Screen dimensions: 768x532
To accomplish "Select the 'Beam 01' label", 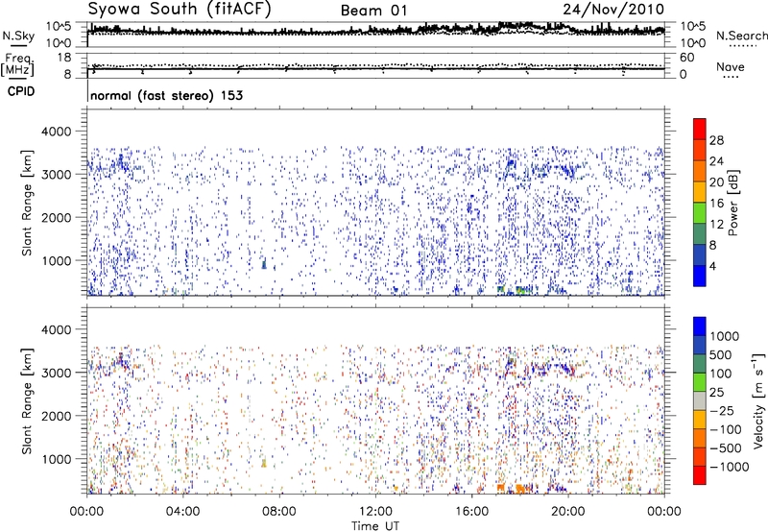I will [373, 11].
